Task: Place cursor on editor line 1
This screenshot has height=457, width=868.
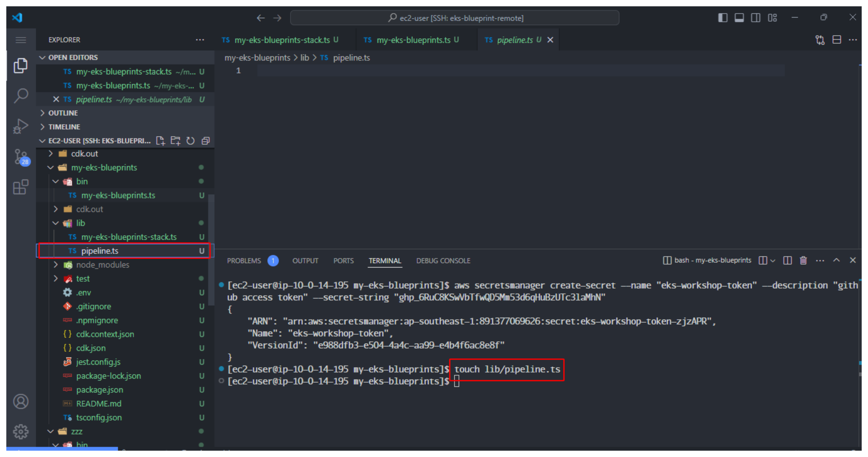Action: point(521,71)
